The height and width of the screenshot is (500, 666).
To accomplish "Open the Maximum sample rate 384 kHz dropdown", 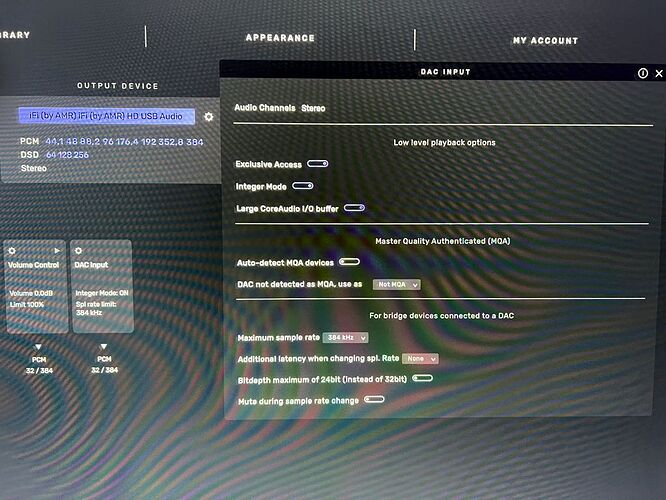I will coord(345,338).
